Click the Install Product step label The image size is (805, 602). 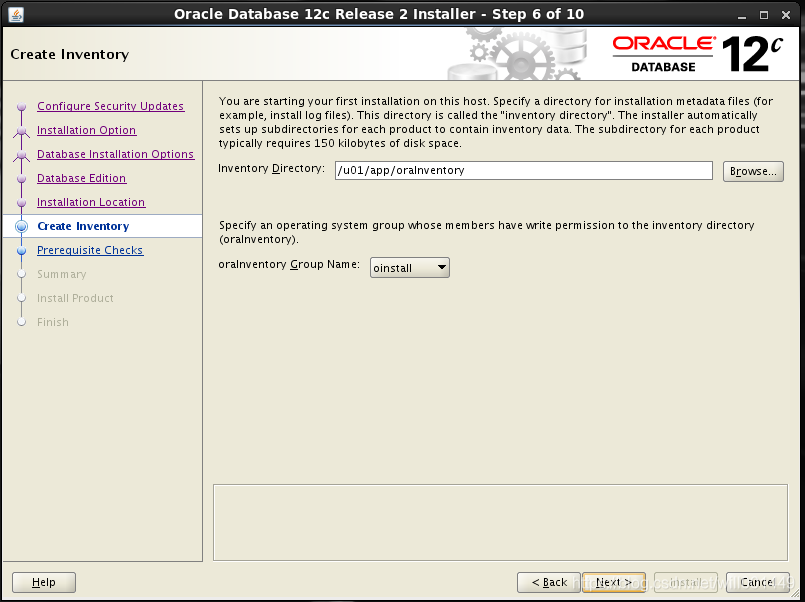point(75,298)
